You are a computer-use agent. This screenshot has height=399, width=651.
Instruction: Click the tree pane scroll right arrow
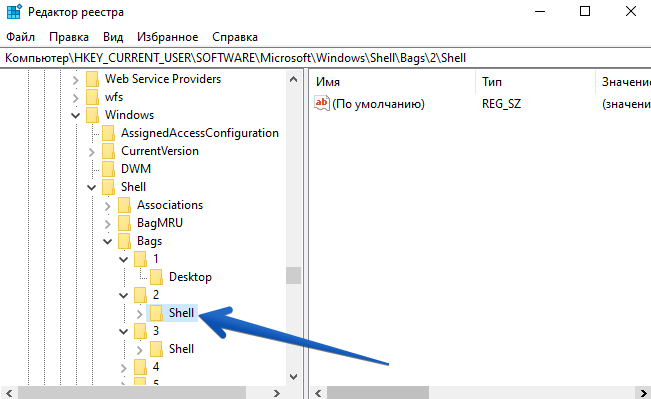pos(277,393)
